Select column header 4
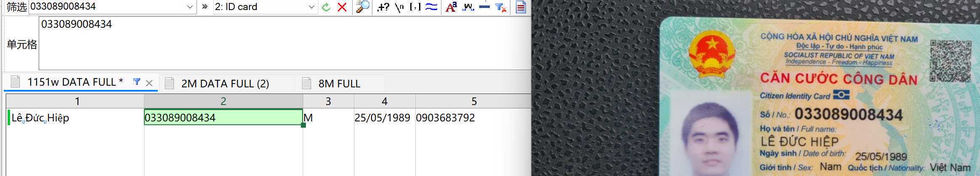Screen dimensions: 980x176 pos(385,101)
